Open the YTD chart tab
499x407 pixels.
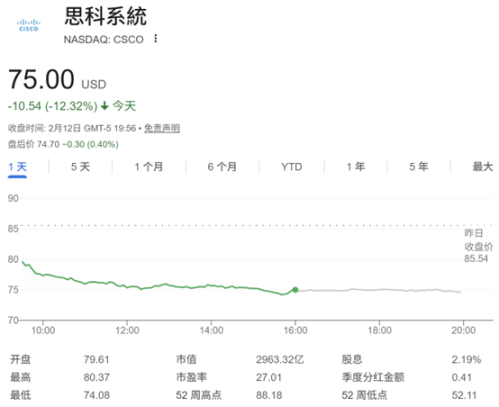tap(292, 167)
